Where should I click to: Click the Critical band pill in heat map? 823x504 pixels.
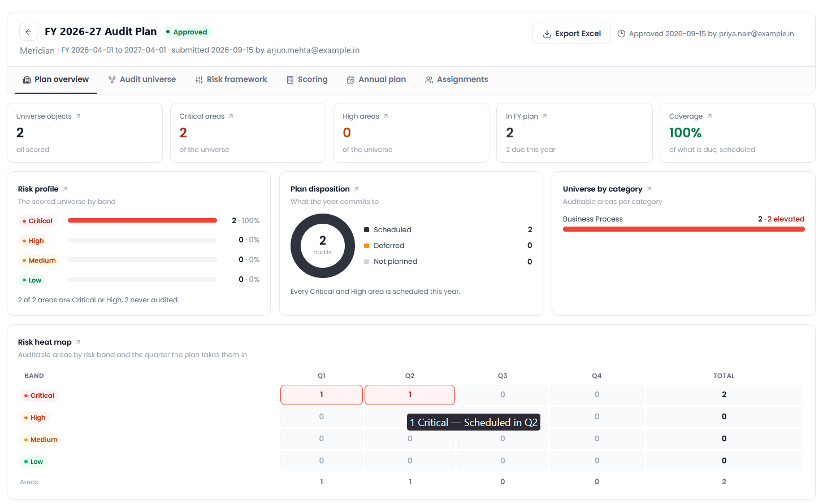[40, 396]
